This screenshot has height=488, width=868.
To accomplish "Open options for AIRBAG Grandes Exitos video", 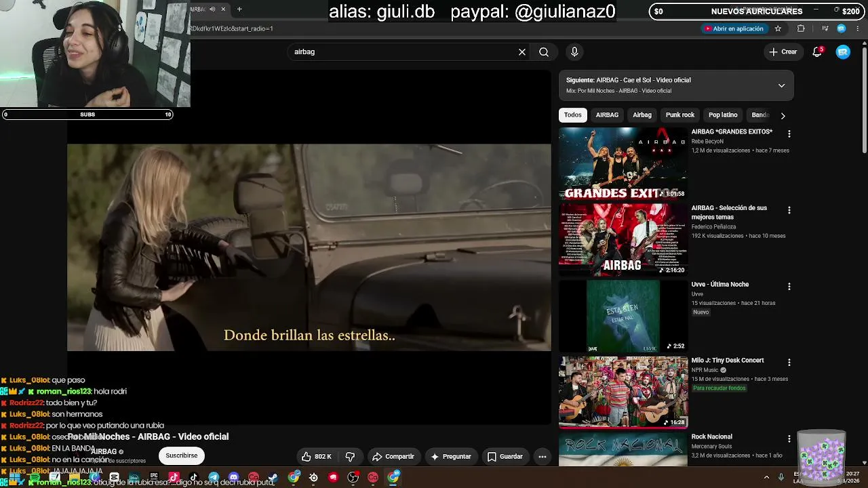I will click(789, 134).
